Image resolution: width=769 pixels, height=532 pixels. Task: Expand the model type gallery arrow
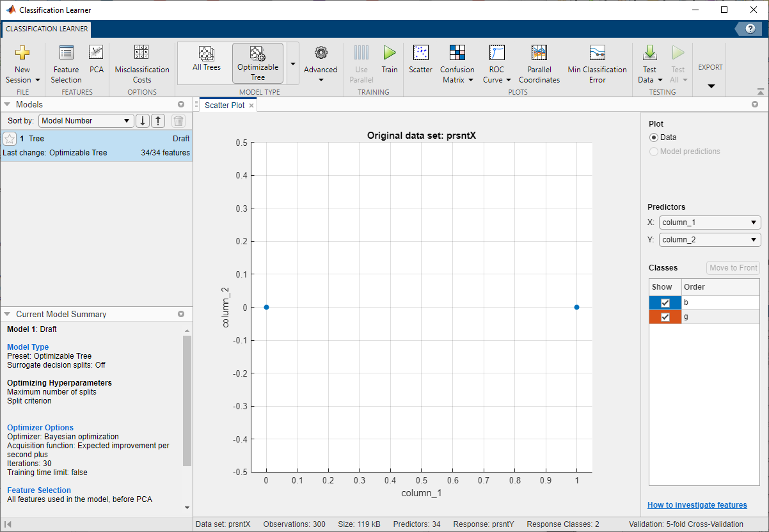[x=293, y=64]
